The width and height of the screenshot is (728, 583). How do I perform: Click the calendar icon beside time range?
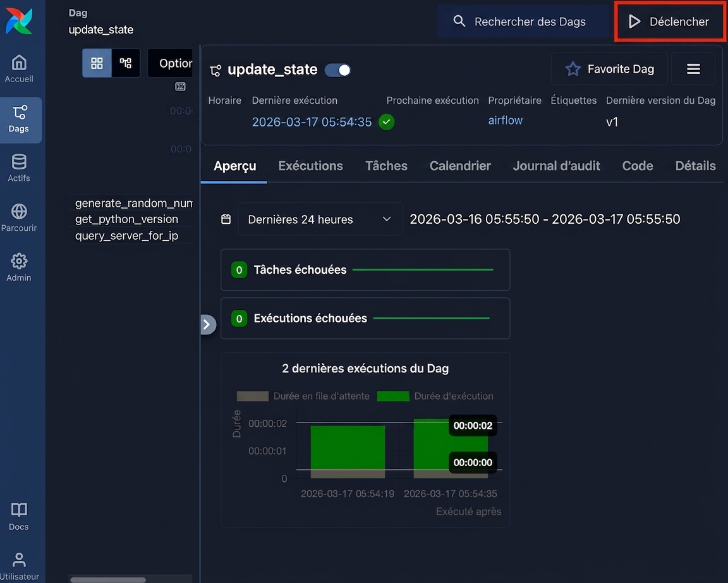pyautogui.click(x=226, y=219)
